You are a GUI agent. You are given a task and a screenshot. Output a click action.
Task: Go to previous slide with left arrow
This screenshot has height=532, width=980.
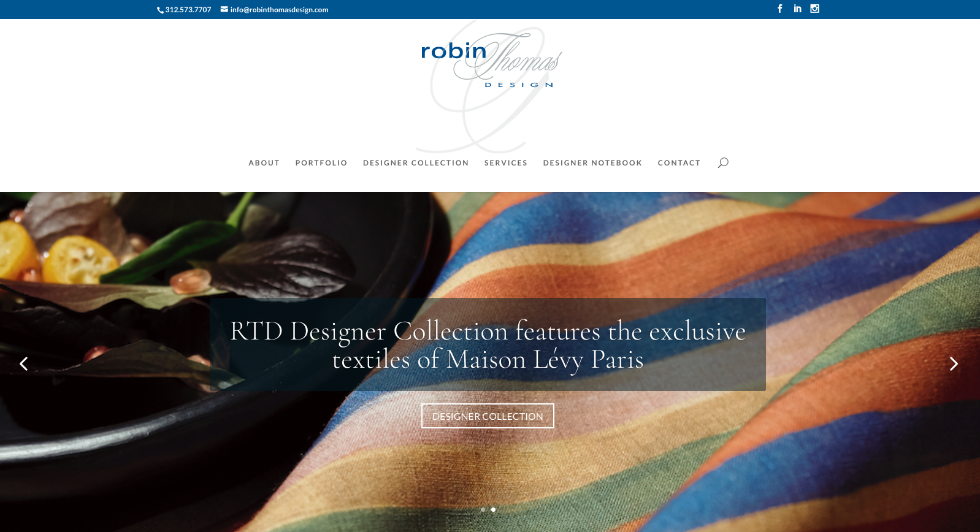[24, 364]
